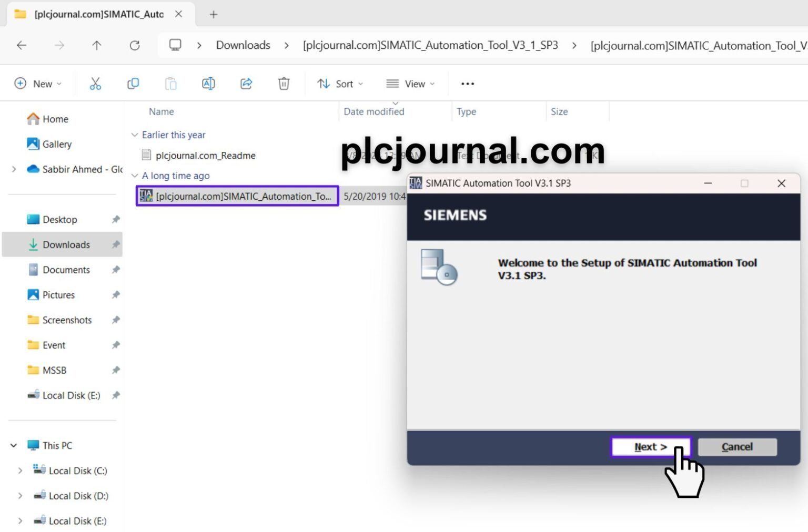Select the plcjournal.com_Readme file
The width and height of the screenshot is (808, 532).
click(205, 156)
